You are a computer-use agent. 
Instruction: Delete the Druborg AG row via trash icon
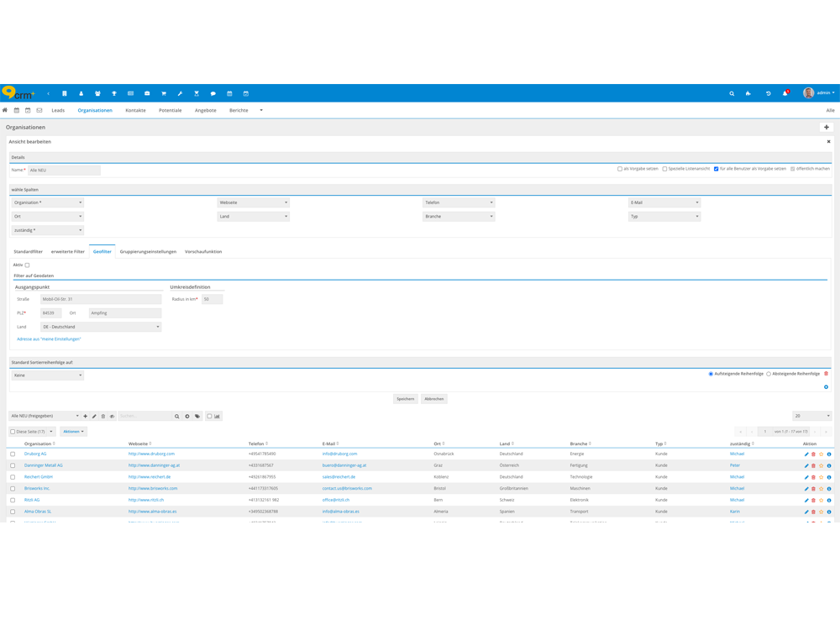click(813, 454)
